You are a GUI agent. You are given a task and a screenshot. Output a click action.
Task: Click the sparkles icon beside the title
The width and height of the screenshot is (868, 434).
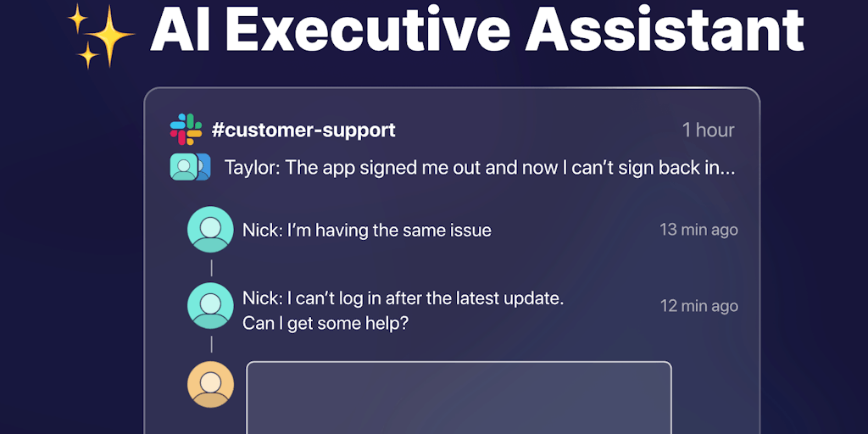click(x=101, y=36)
